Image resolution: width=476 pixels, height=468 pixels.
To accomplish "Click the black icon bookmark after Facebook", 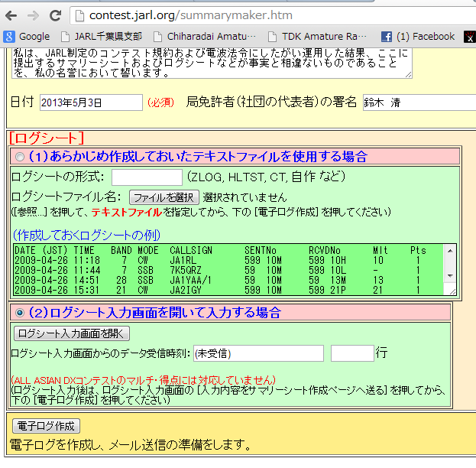I will click(469, 37).
